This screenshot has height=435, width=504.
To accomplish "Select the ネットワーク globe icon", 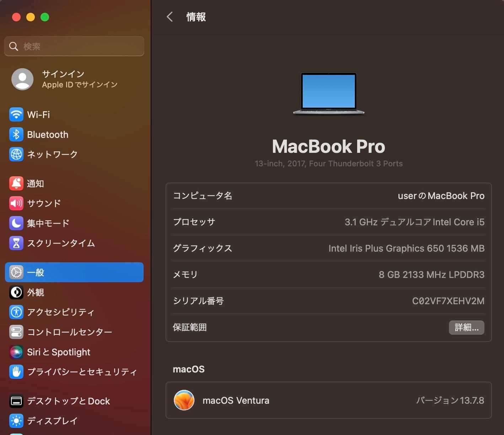I will (16, 154).
